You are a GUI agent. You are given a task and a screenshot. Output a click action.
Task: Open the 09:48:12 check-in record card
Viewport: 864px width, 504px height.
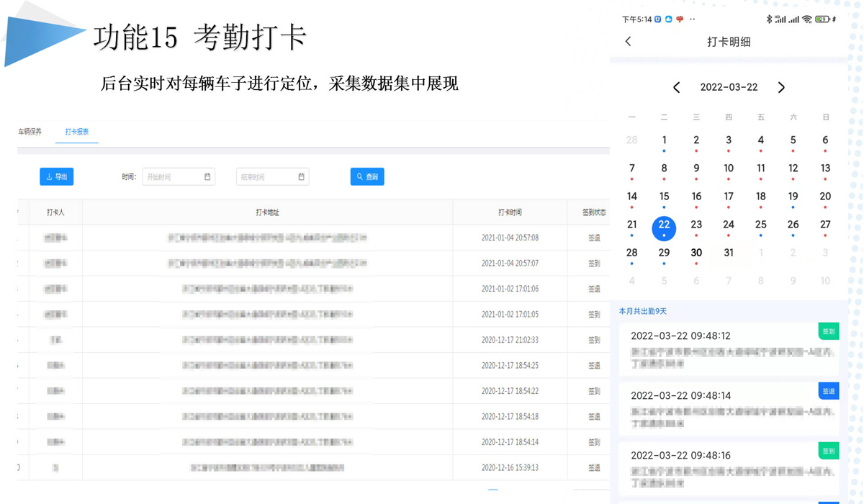pos(727,349)
